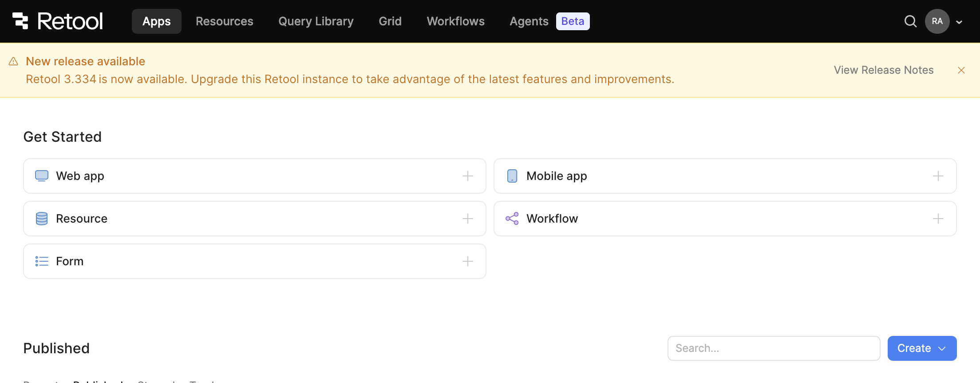Click the RA user avatar
The height and width of the screenshot is (383, 980).
tap(937, 21)
